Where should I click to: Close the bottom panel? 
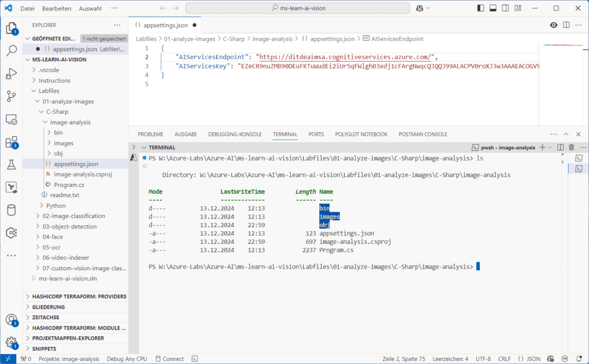[579, 134]
